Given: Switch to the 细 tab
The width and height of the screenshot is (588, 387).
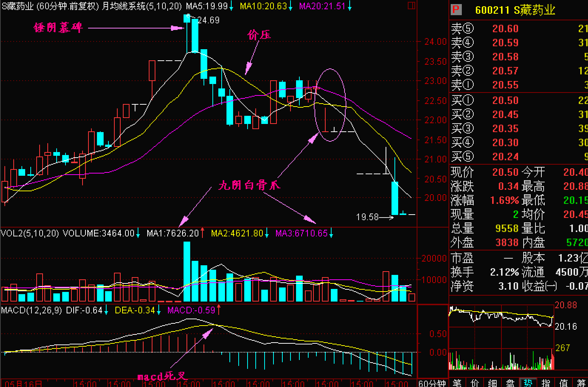Looking at the screenshot, I should click(x=493, y=383).
